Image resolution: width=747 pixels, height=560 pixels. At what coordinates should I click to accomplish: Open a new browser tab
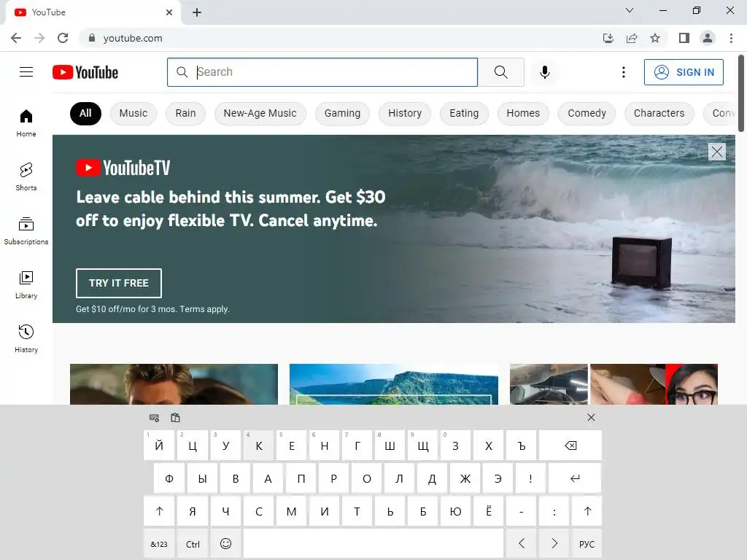197,12
